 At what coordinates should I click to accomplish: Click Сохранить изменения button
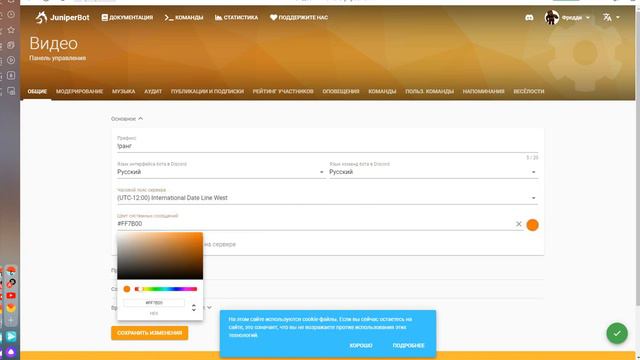tap(149, 333)
